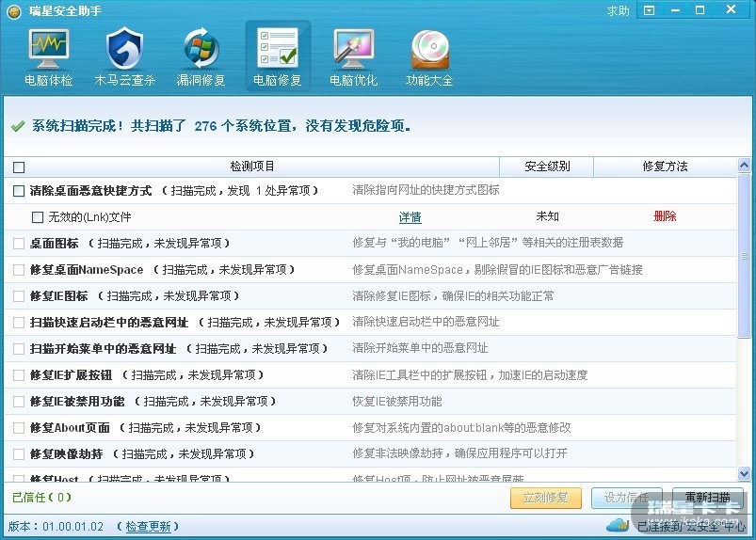Click the 求助 help link
This screenshot has height=540, width=756.
pyautogui.click(x=619, y=10)
